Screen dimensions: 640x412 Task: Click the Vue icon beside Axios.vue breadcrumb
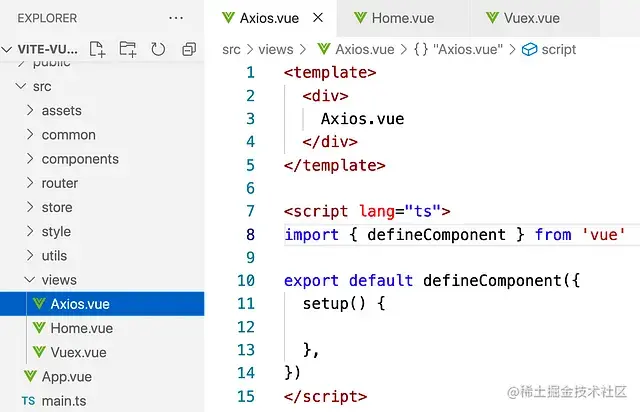pyautogui.click(x=324, y=49)
